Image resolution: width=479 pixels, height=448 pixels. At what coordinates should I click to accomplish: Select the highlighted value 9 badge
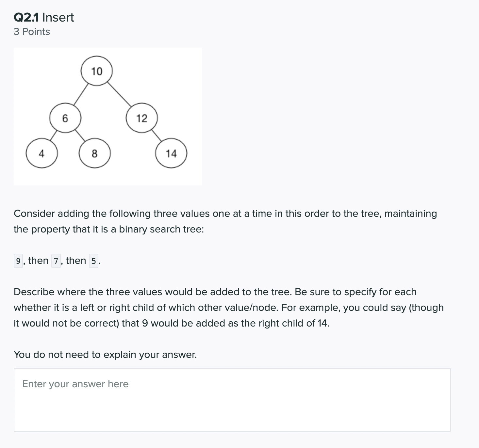pos(18,260)
